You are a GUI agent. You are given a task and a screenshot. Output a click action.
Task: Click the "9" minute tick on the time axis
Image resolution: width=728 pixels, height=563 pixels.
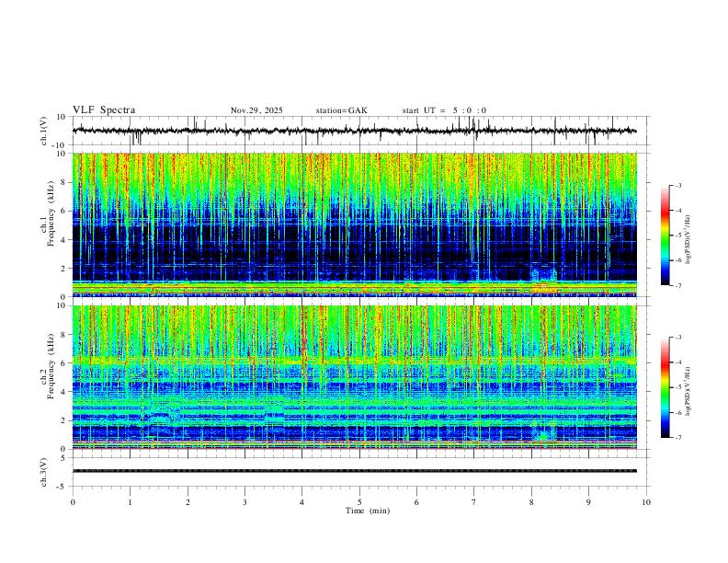point(588,502)
